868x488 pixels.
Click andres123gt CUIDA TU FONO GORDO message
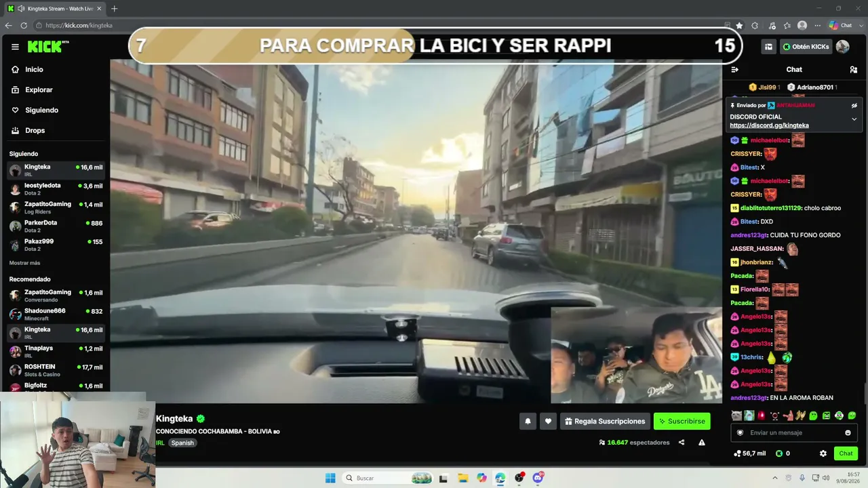click(x=785, y=235)
